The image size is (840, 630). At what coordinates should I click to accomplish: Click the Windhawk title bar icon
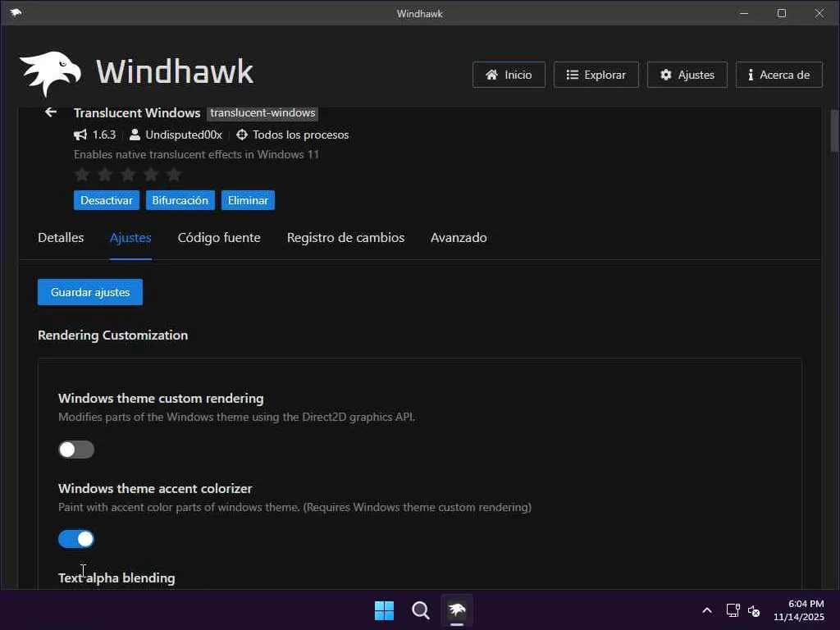pyautogui.click(x=16, y=13)
